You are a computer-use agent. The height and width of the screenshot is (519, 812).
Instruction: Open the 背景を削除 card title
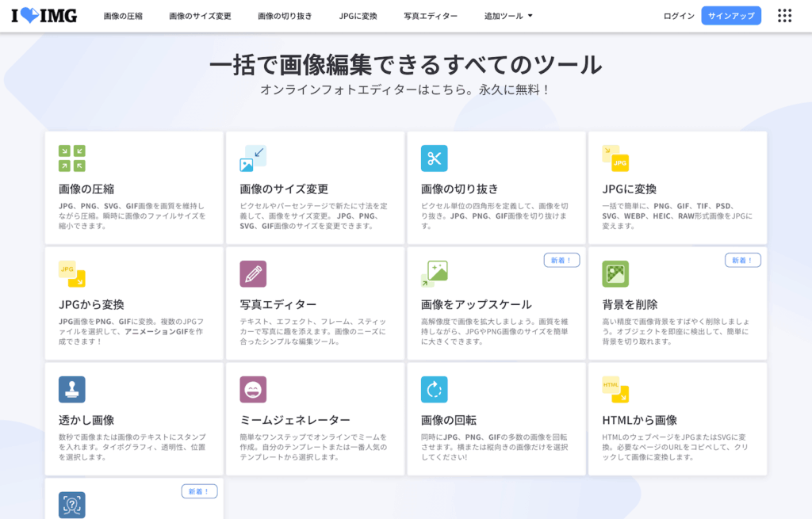(630, 304)
